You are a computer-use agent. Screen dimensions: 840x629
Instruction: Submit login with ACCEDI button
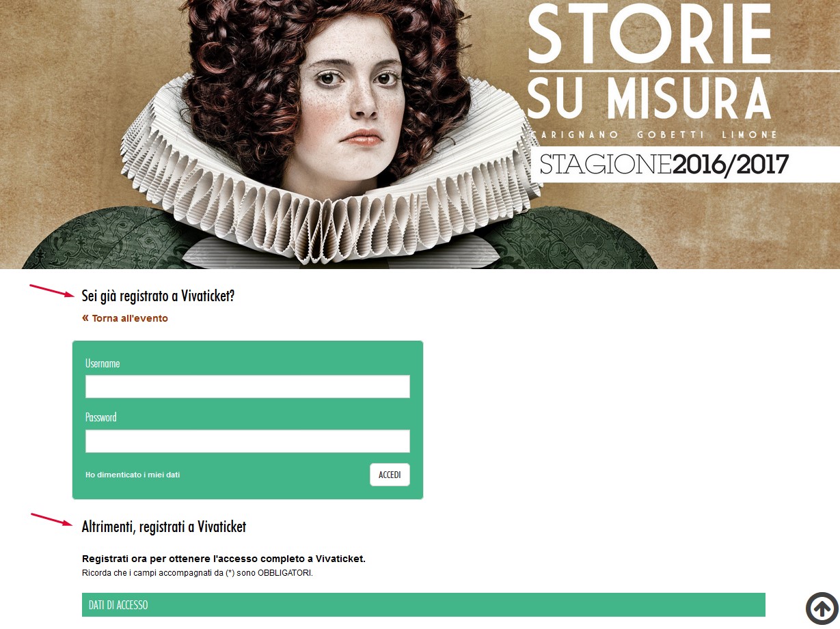coord(390,475)
